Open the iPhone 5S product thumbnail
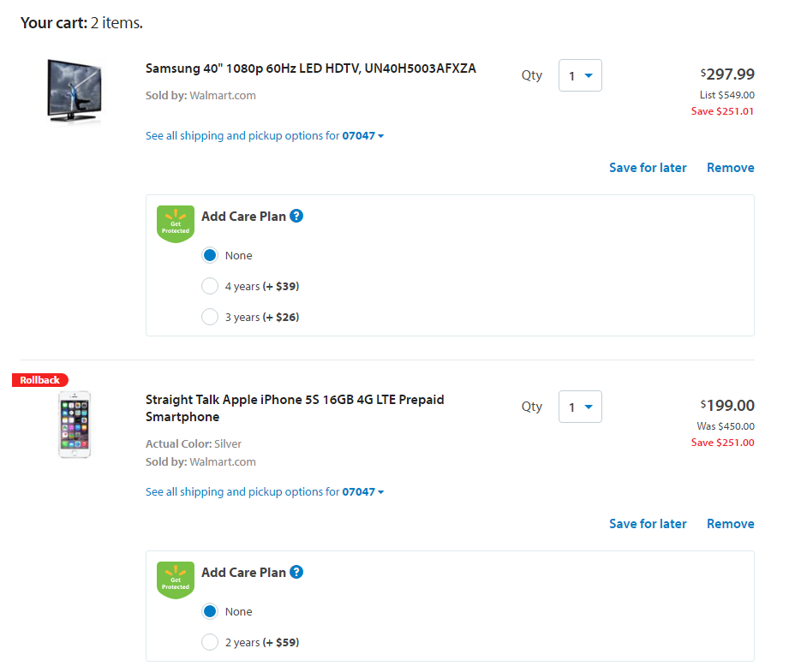 click(x=75, y=424)
